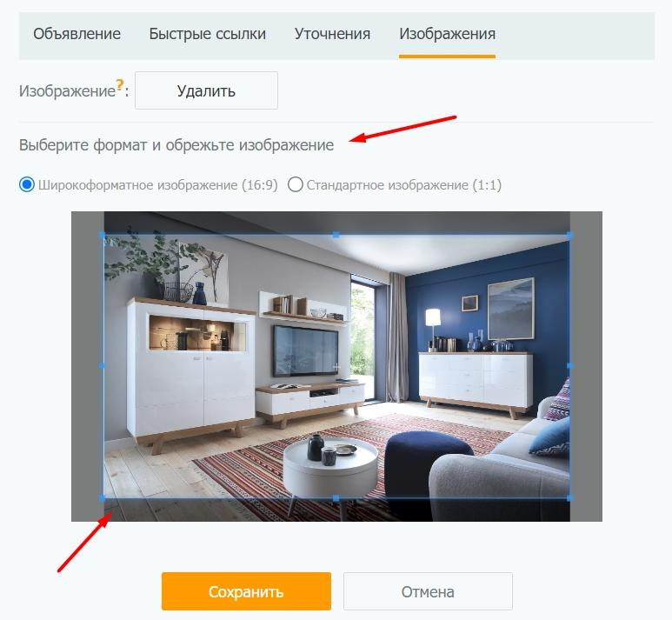Screen dimensions: 672x620
Task: Click the top-center crop handle
Action: (x=336, y=235)
